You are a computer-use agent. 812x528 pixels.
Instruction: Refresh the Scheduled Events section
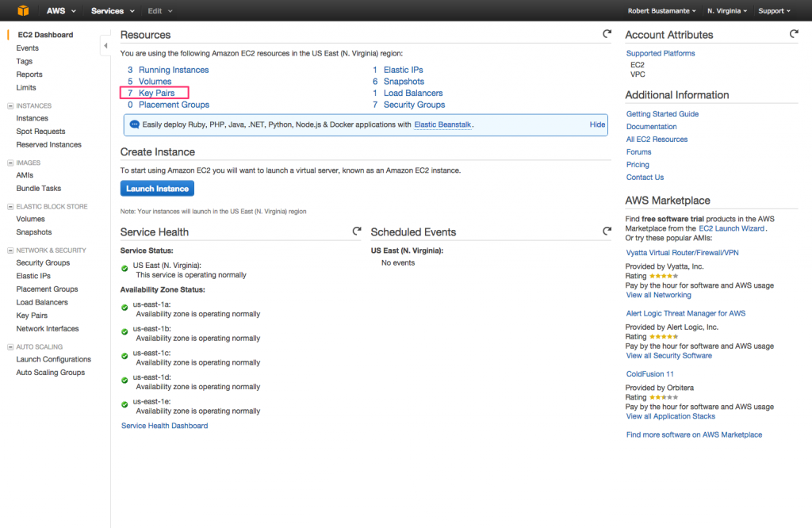(x=607, y=231)
